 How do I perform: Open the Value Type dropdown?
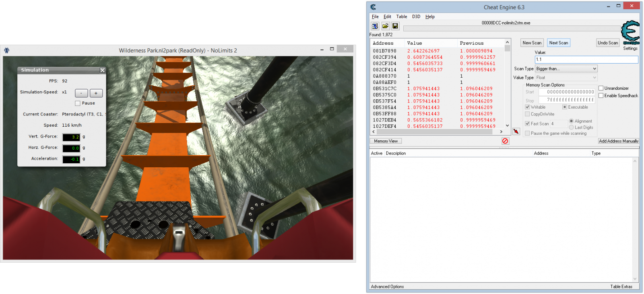click(566, 78)
